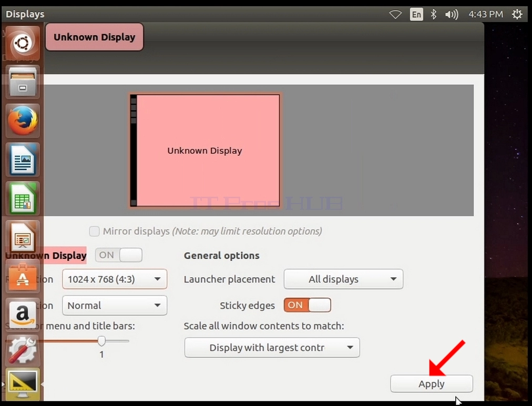The height and width of the screenshot is (406, 532).
Task: Select the pink Unknown Display monitor preview
Action: pos(205,150)
